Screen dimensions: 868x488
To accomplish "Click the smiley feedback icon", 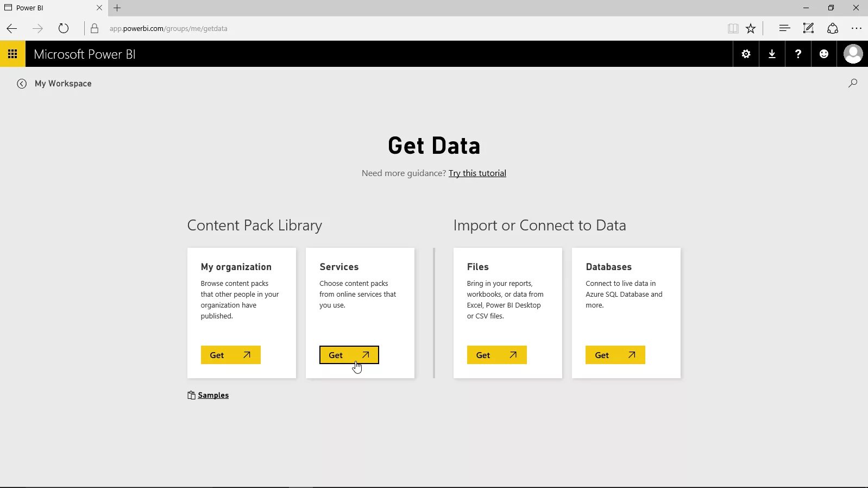I will [x=824, y=54].
